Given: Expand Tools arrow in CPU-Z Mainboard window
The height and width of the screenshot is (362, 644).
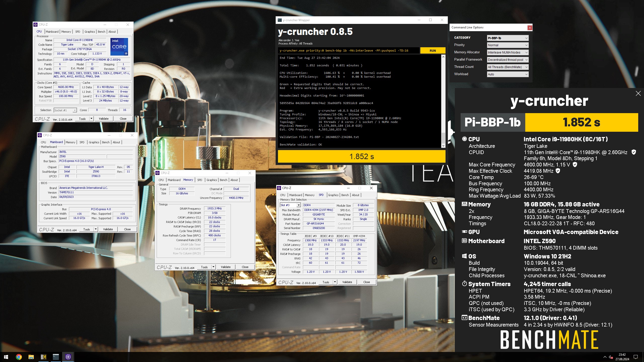Looking at the screenshot, I should (x=96, y=229).
